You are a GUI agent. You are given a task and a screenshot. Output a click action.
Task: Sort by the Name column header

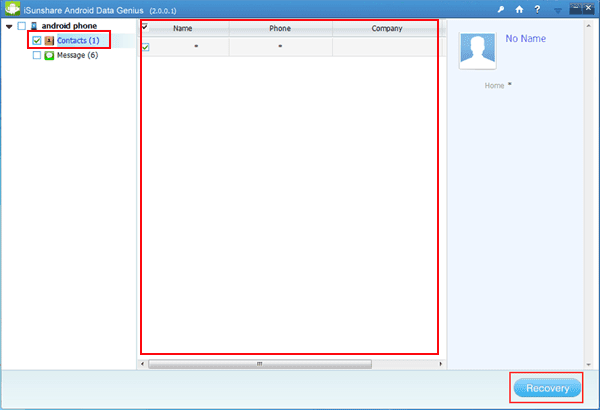pos(183,28)
